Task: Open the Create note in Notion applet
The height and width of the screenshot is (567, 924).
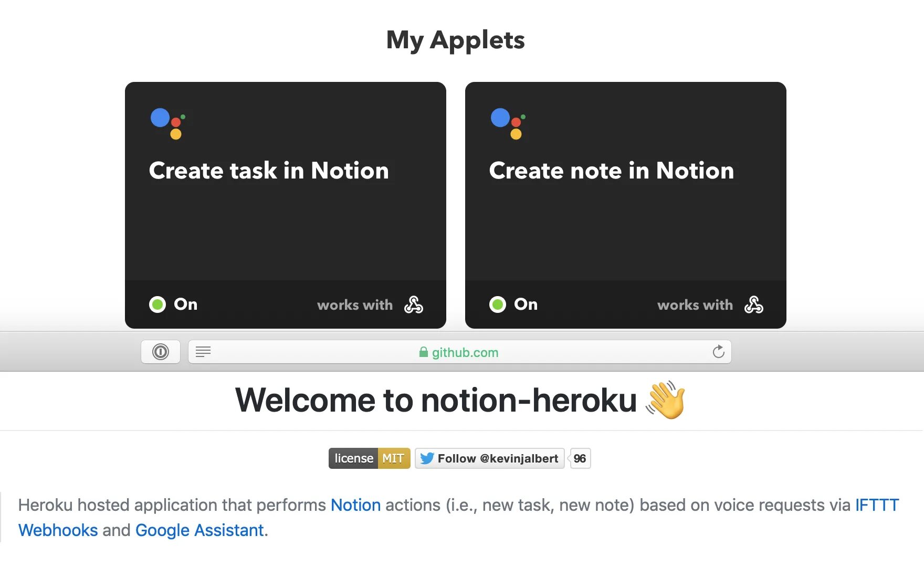Action: pyautogui.click(x=611, y=171)
